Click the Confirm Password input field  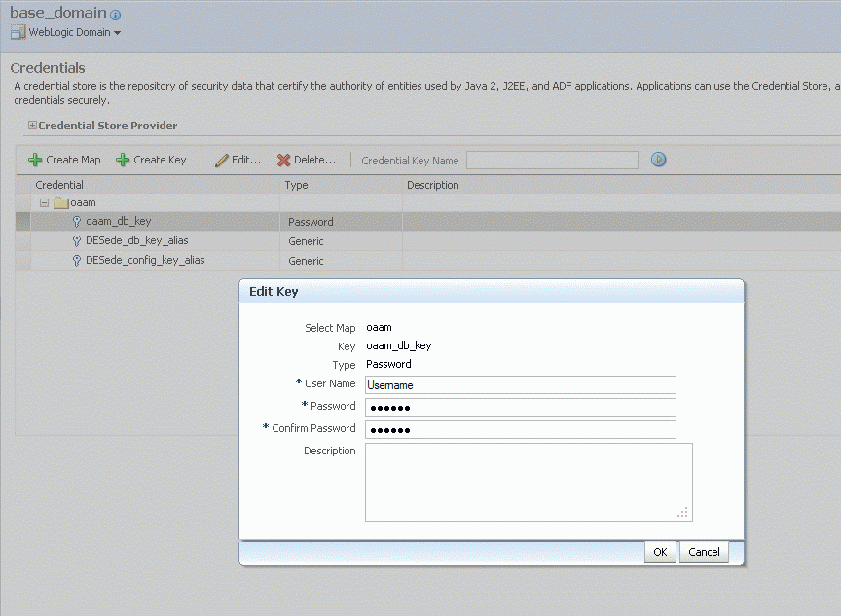point(520,429)
